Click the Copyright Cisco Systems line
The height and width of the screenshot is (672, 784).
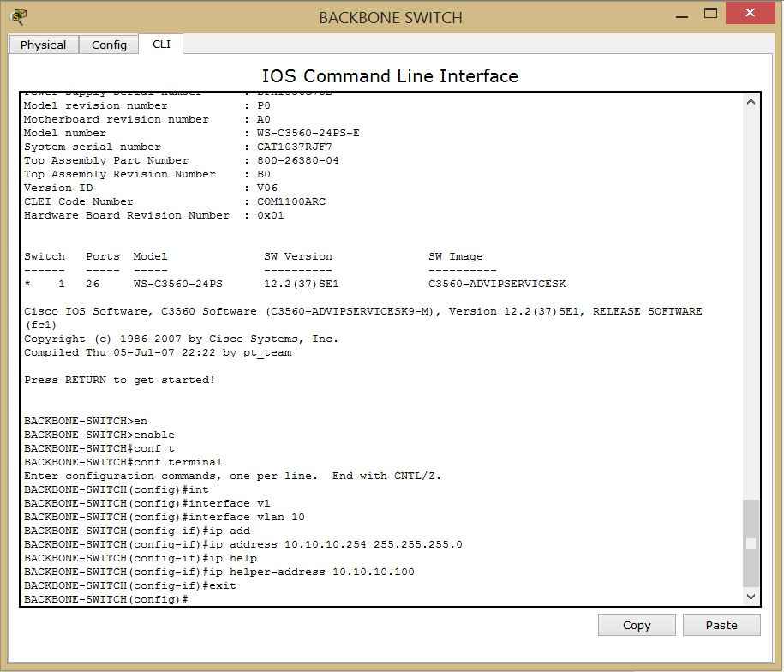(x=181, y=339)
